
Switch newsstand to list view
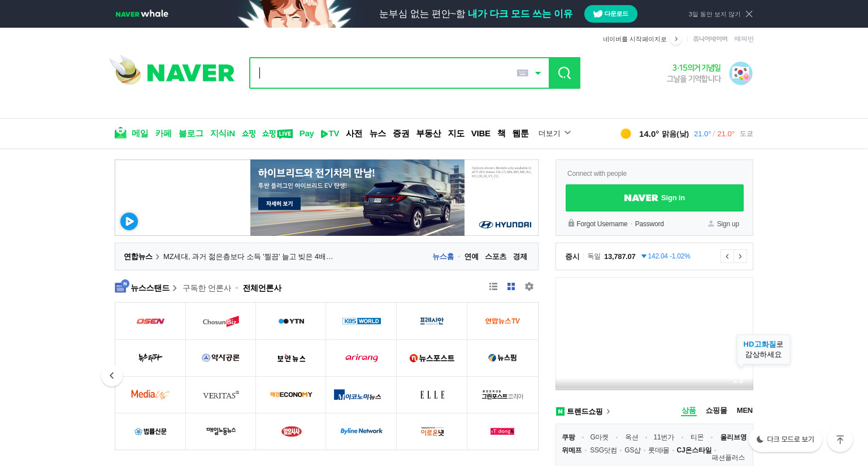pos(493,287)
